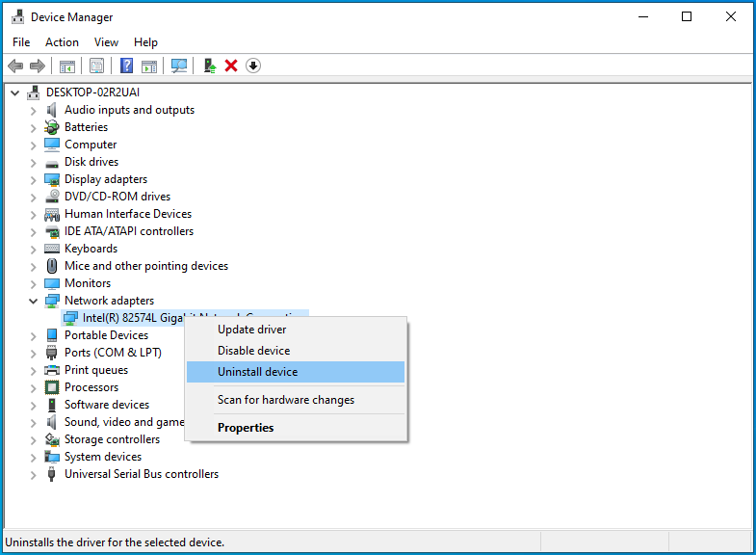Screen dimensions: 756x555
Task: Select the DESKTOP-02R2UAI root label
Action: click(x=93, y=92)
